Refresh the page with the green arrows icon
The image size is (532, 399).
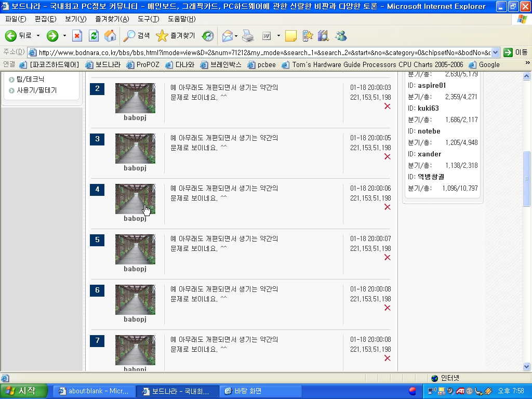coord(94,36)
